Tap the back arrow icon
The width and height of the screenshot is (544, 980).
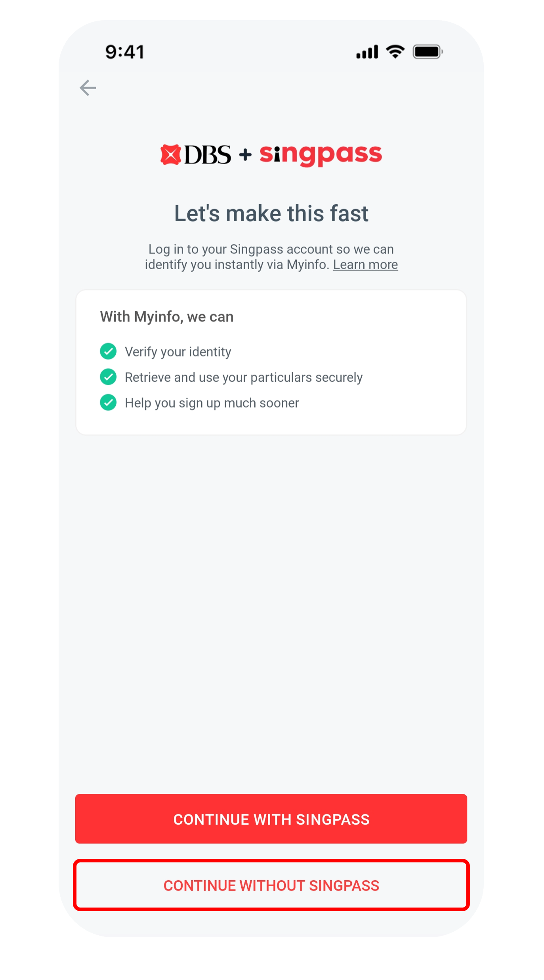point(88,88)
